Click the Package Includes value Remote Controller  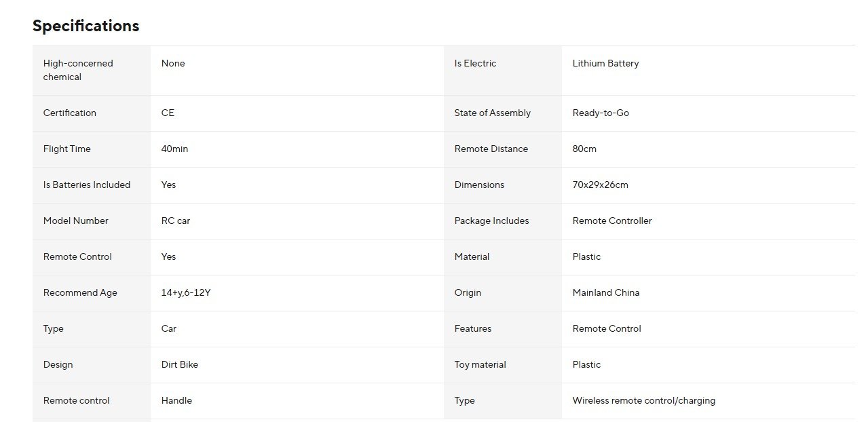[612, 220]
